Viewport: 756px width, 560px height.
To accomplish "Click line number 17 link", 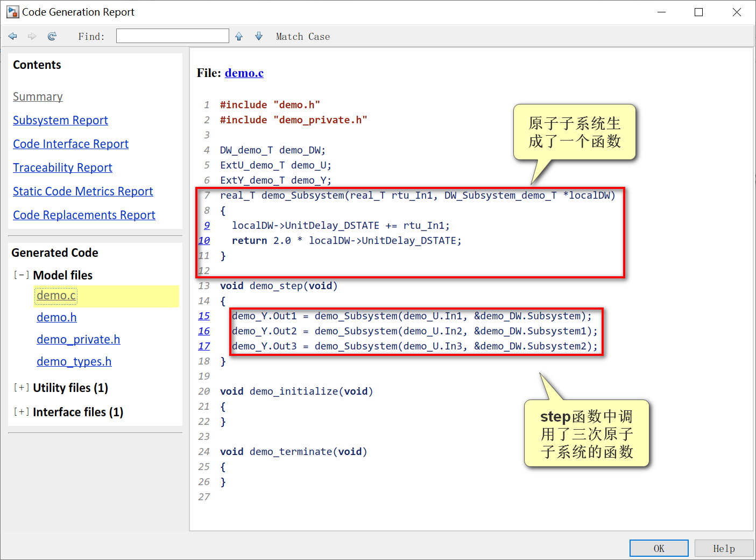I will coord(204,346).
